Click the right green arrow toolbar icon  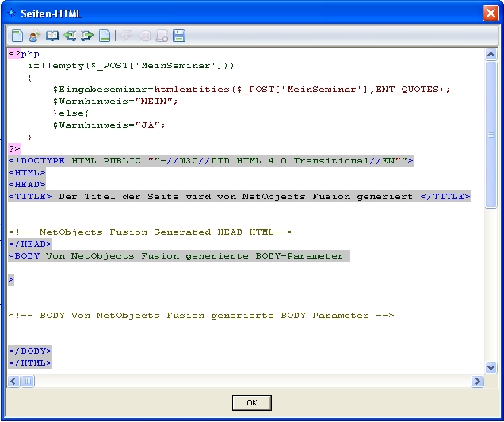tap(87, 36)
